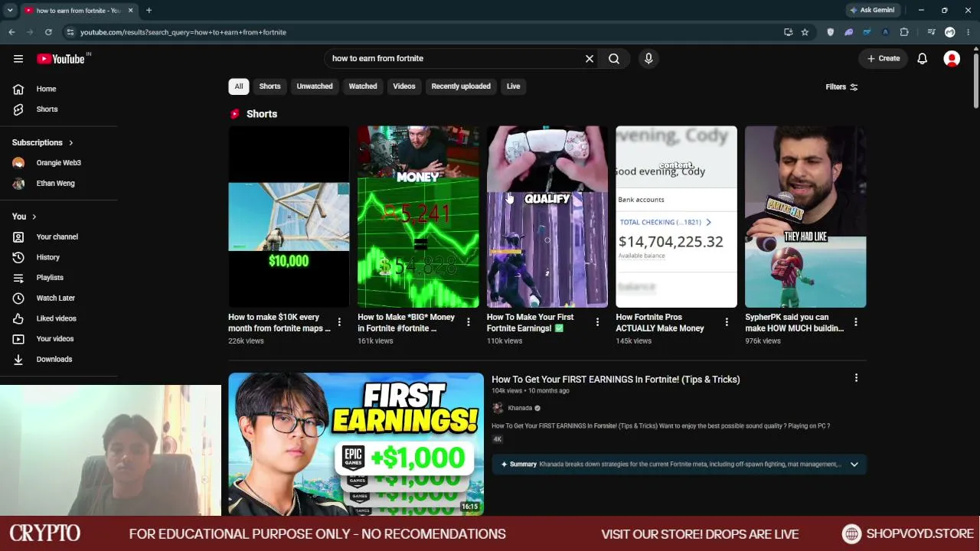Open the 'How Fortnite Pros ACTUALLY Make Money' title
This screenshot has height=551, width=980.
(660, 322)
